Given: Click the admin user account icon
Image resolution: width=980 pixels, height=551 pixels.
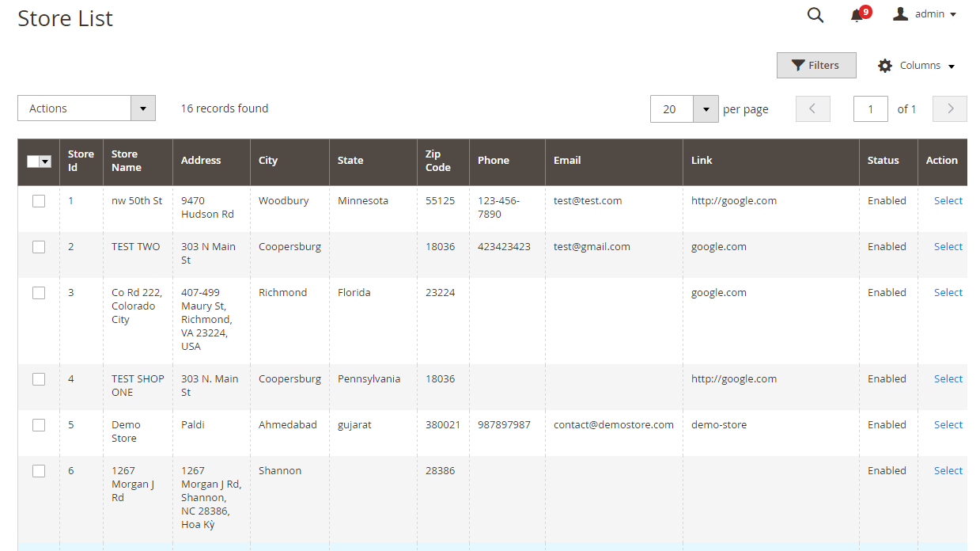Looking at the screenshot, I should tap(900, 14).
